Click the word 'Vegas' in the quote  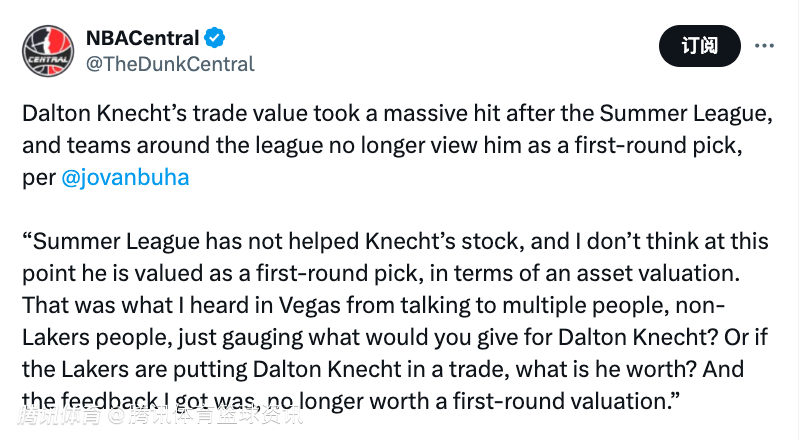(x=309, y=306)
